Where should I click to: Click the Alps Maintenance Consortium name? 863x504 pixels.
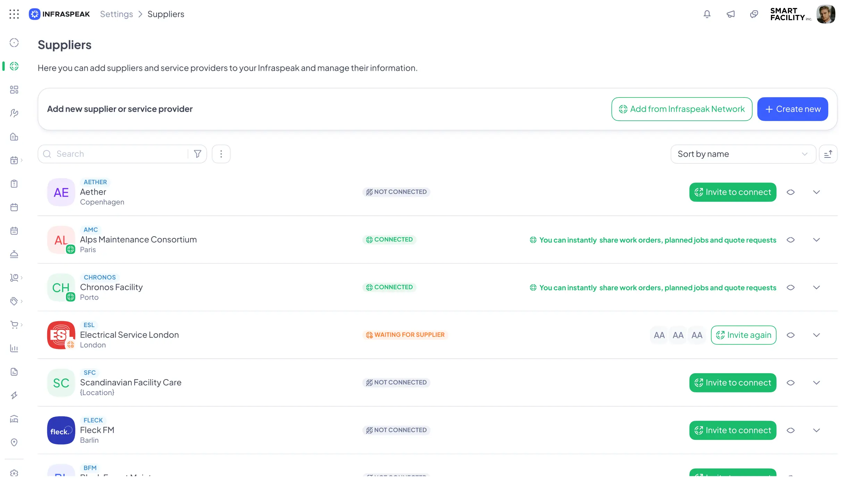[x=139, y=240]
